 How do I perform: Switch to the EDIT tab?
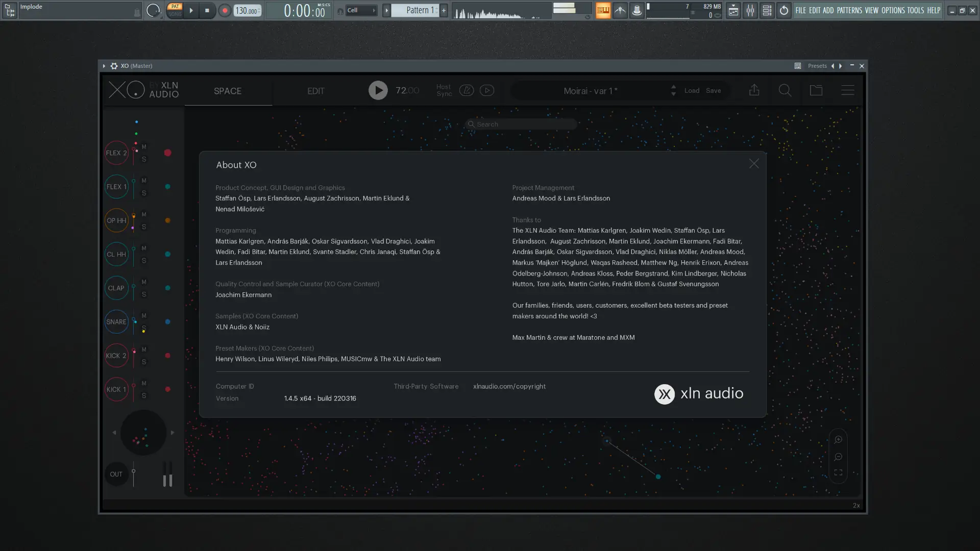click(315, 91)
